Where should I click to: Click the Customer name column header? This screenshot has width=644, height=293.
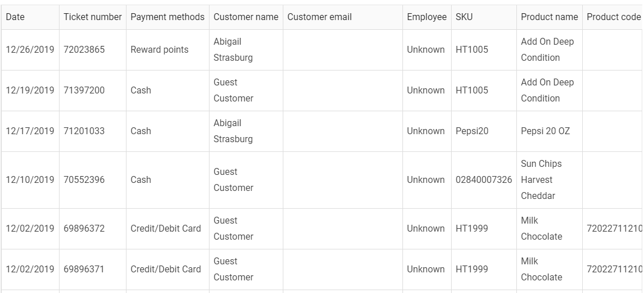pos(246,17)
